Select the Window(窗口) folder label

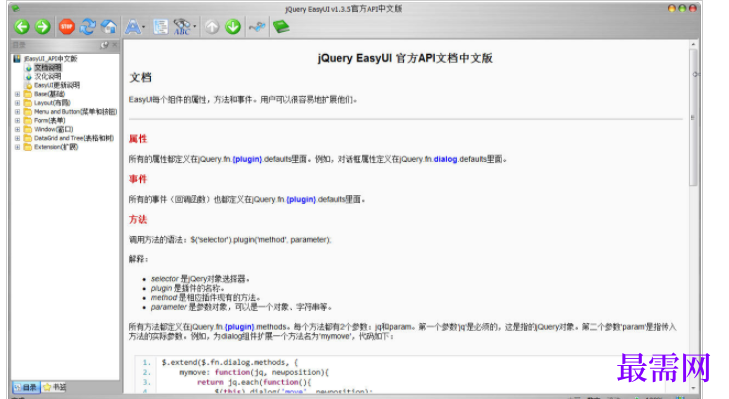coord(53,129)
